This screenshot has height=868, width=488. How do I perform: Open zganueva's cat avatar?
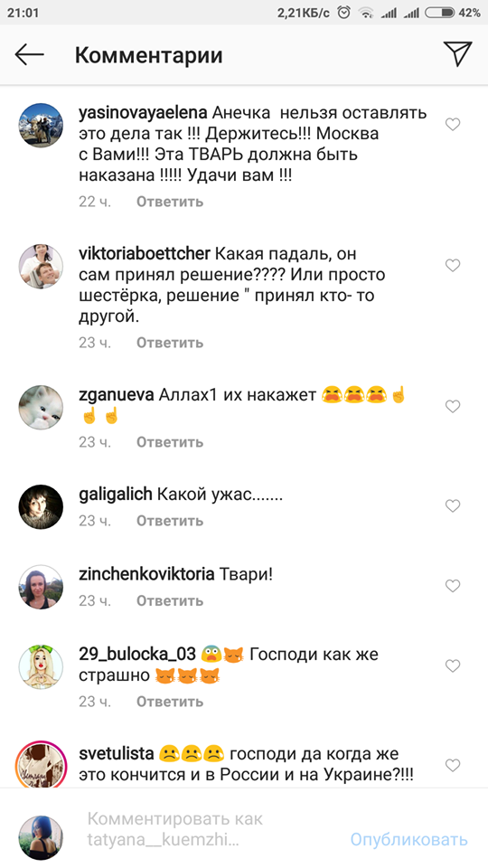tap(41, 407)
